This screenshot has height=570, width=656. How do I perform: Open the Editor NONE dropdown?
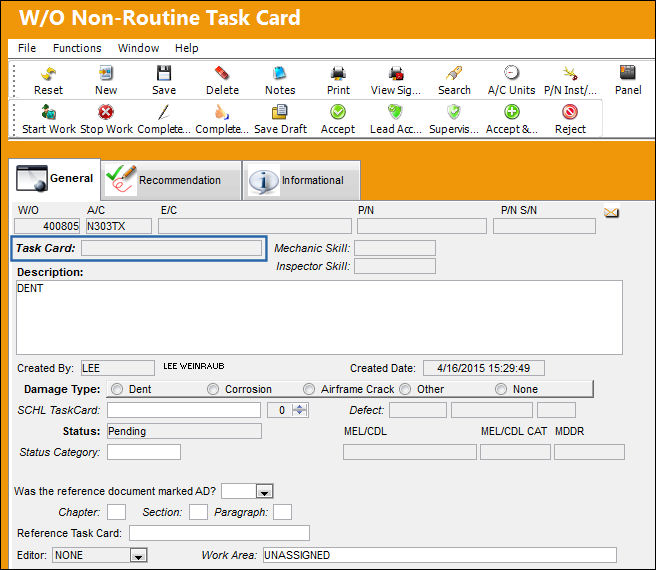click(x=138, y=555)
